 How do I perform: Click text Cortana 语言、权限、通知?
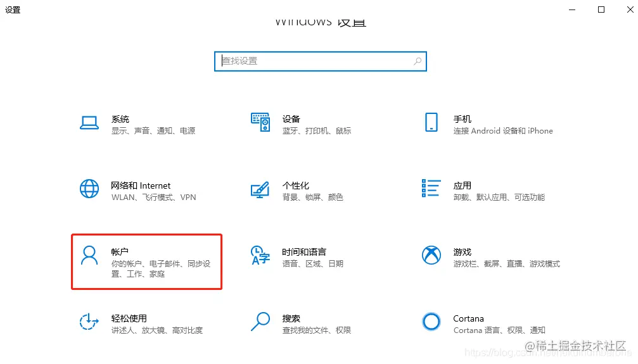pos(499,330)
